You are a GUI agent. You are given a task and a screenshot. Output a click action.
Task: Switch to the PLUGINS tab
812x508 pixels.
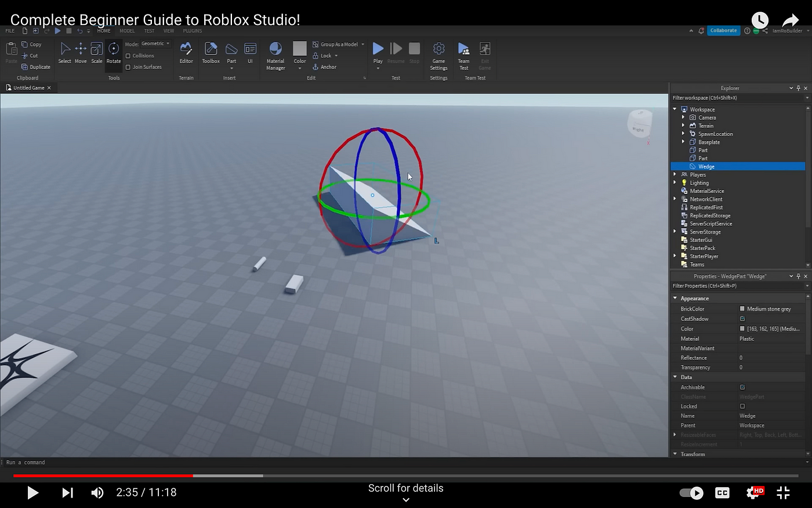[x=193, y=31]
